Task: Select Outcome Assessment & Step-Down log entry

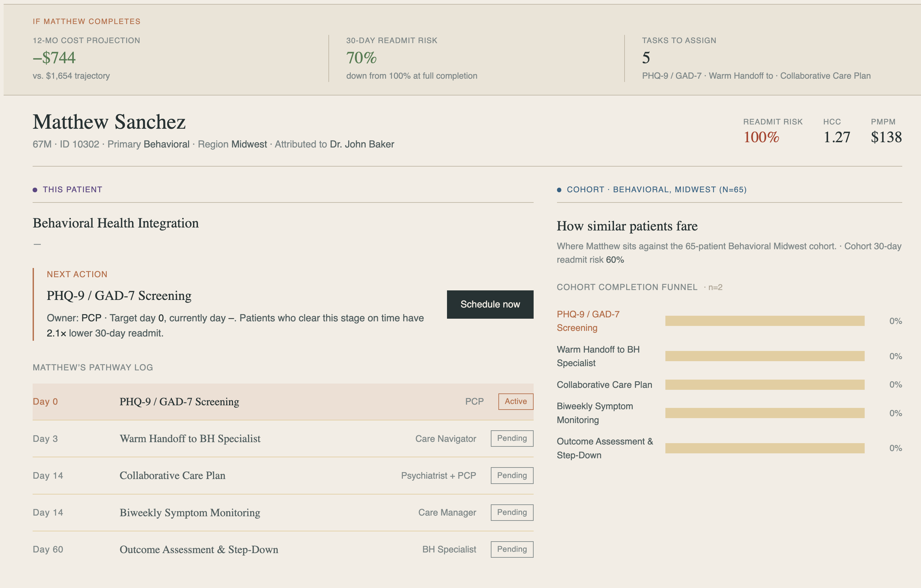Action: (x=283, y=549)
